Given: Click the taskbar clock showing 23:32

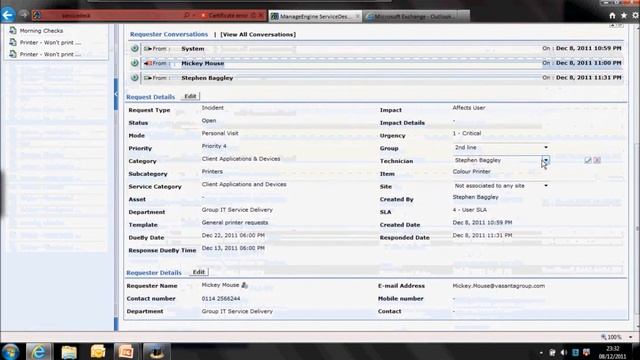Looking at the screenshot, I should [x=613, y=352].
